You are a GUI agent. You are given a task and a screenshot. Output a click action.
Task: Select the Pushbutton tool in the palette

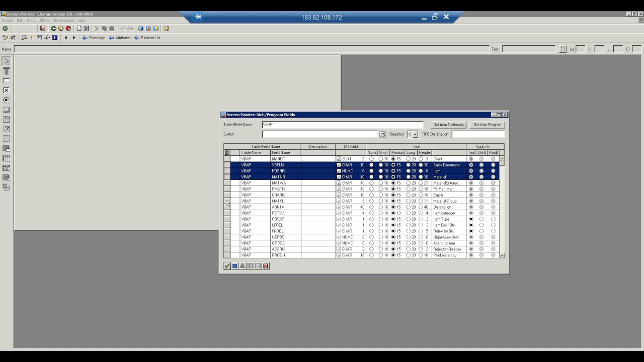coord(7,110)
